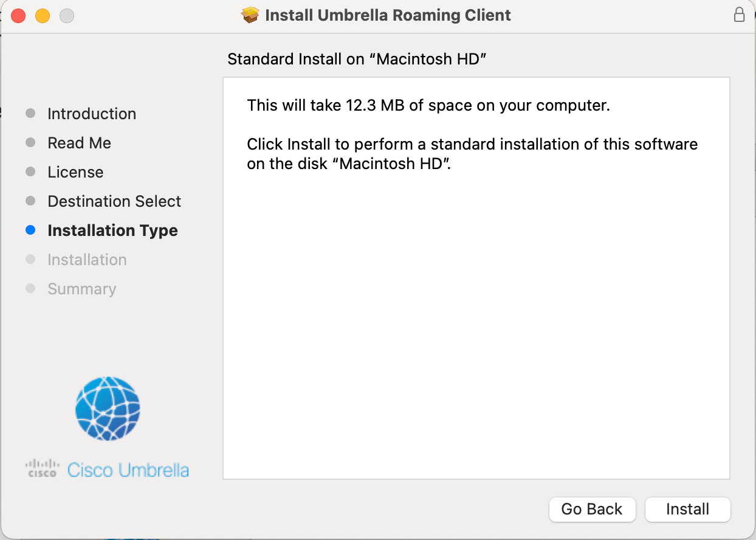The width and height of the screenshot is (756, 540).
Task: Click the "Standard Install on Macintosh HD" heading
Action: pyautogui.click(x=357, y=59)
